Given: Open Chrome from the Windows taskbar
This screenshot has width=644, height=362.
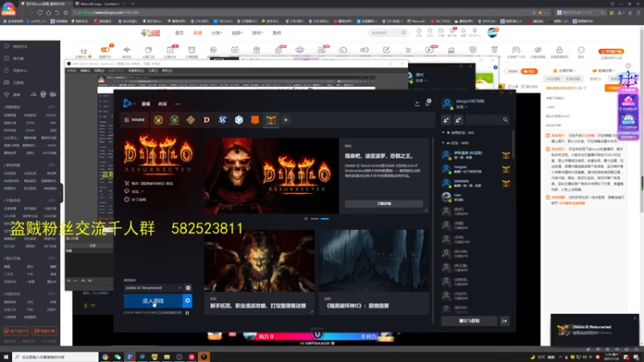Looking at the screenshot, I should 105,357.
